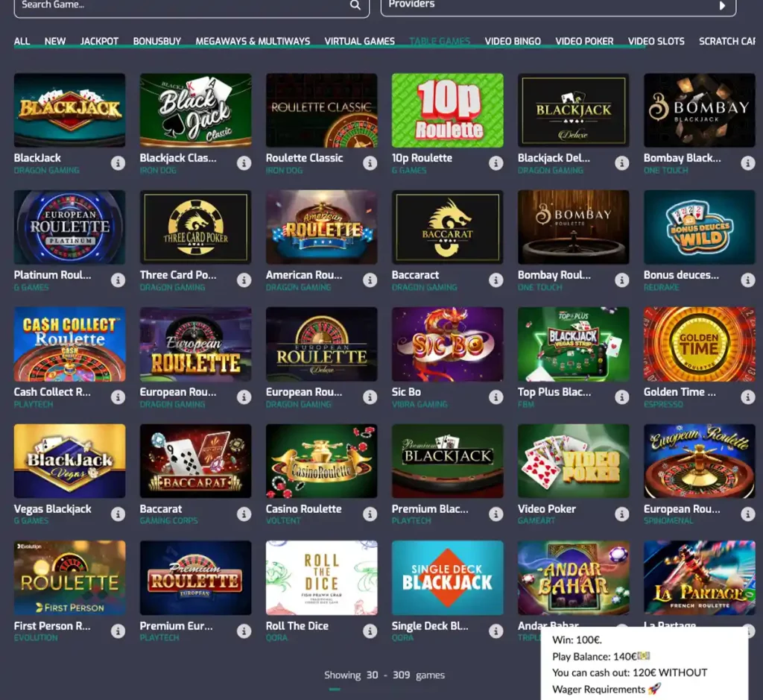View info for the Sic Bo game
Image resolution: width=763 pixels, height=700 pixels.
[x=496, y=397]
